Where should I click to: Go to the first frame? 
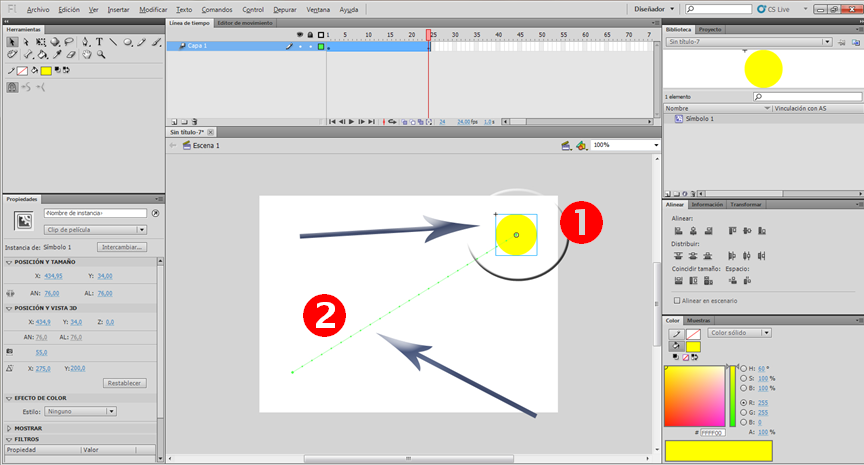[x=332, y=122]
